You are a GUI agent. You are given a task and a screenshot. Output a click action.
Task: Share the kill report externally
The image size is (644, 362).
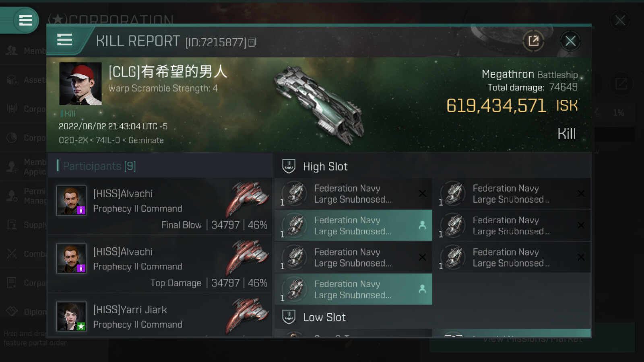click(533, 41)
